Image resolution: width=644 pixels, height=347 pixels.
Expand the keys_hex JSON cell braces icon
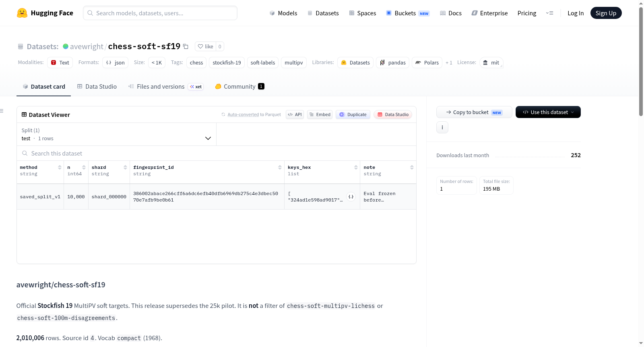click(351, 197)
